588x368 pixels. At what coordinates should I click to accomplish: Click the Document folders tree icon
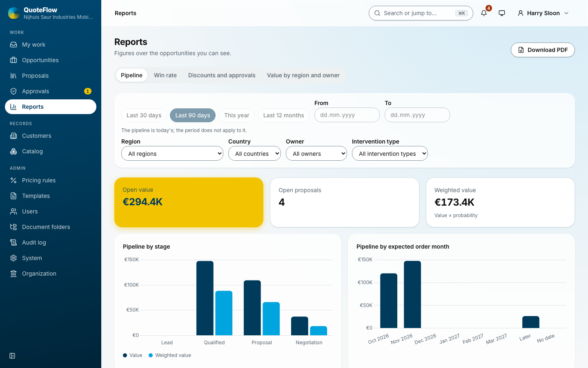pos(13,227)
